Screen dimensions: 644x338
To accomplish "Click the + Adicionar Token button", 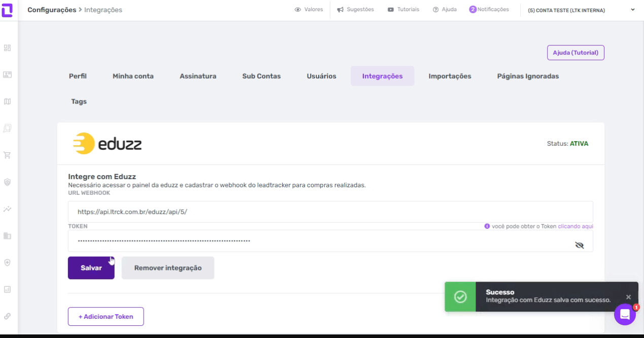I will point(106,317).
